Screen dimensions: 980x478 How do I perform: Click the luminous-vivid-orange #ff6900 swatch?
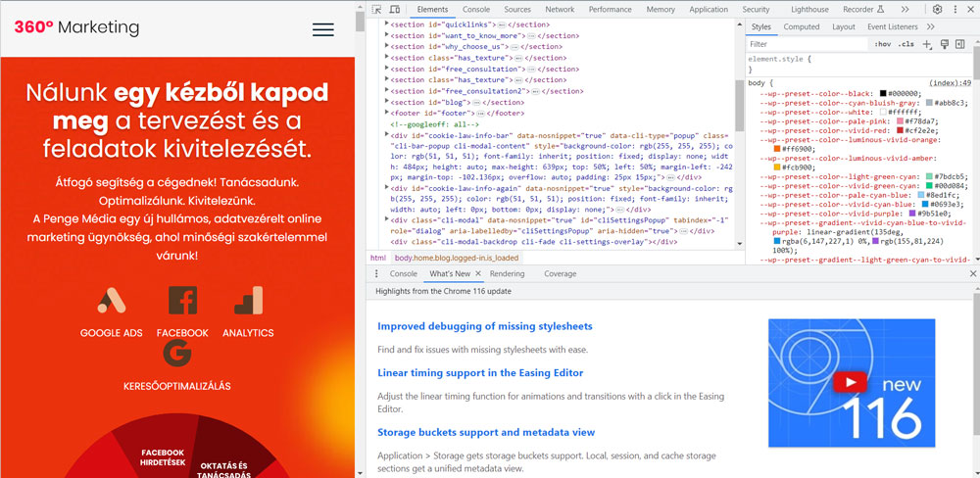tap(777, 149)
